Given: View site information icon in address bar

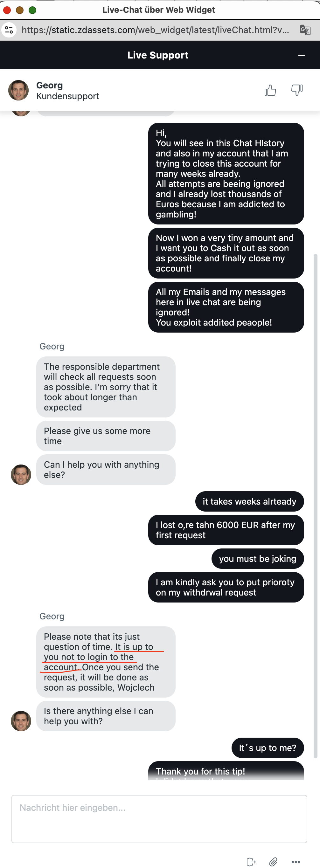Looking at the screenshot, I should point(9,30).
